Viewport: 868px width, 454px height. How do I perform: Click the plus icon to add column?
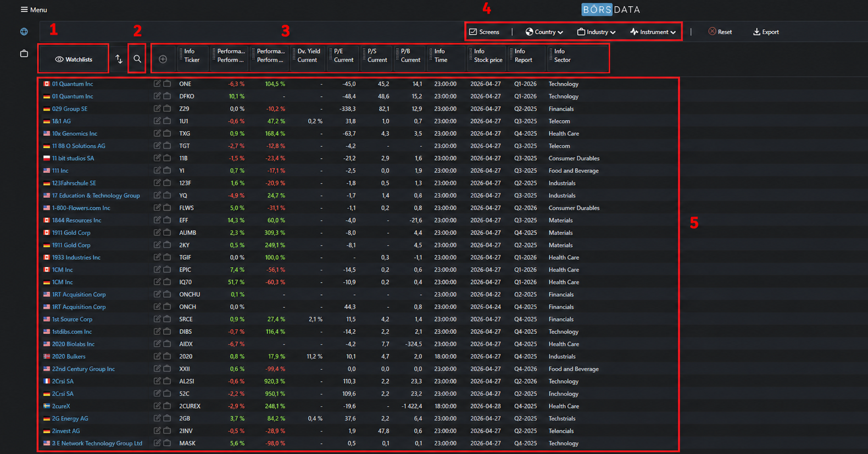click(163, 59)
